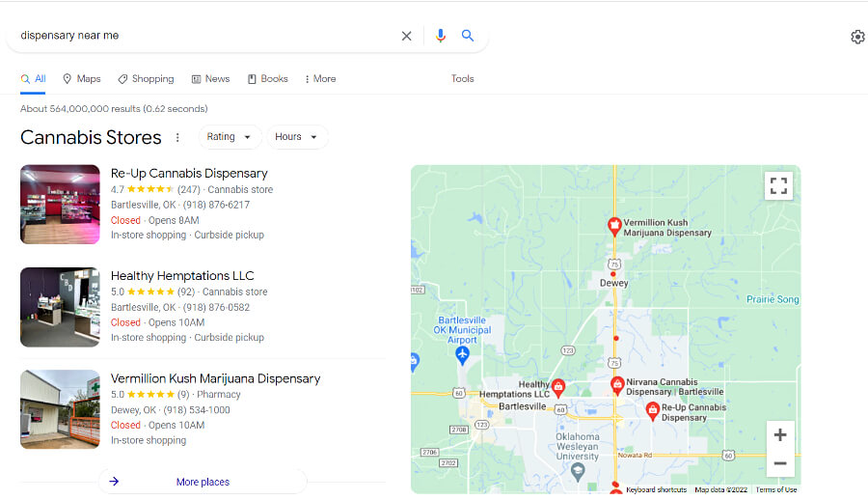Zoom in on the map
This screenshot has height=500, width=868.
[x=780, y=435]
